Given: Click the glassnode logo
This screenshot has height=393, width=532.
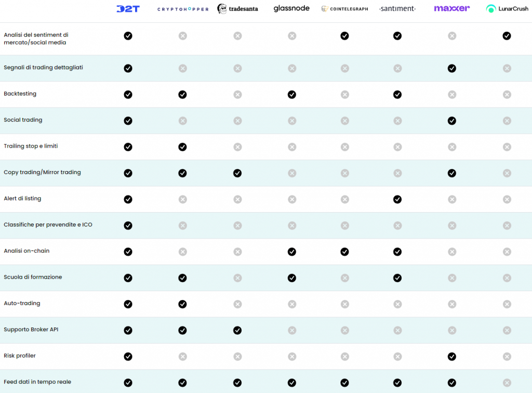Looking at the screenshot, I should pos(291,8).
